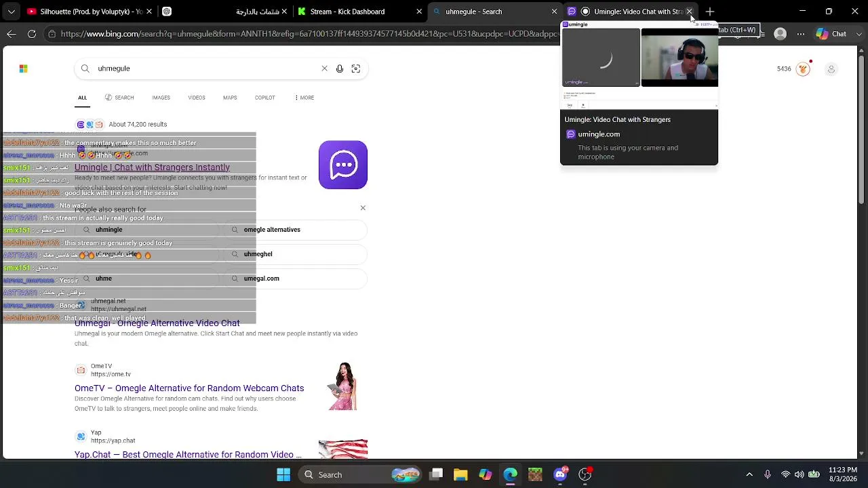The width and height of the screenshot is (868, 488).
Task: Select the COPILOT results tab
Action: (265, 98)
